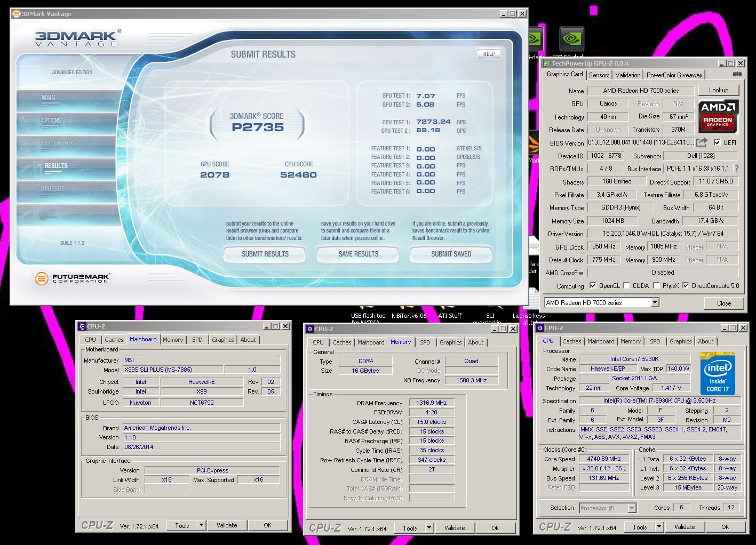The height and width of the screenshot is (545, 756).
Task: Expand Tools arrow in CPU-Z Memory window
Action: point(429,528)
